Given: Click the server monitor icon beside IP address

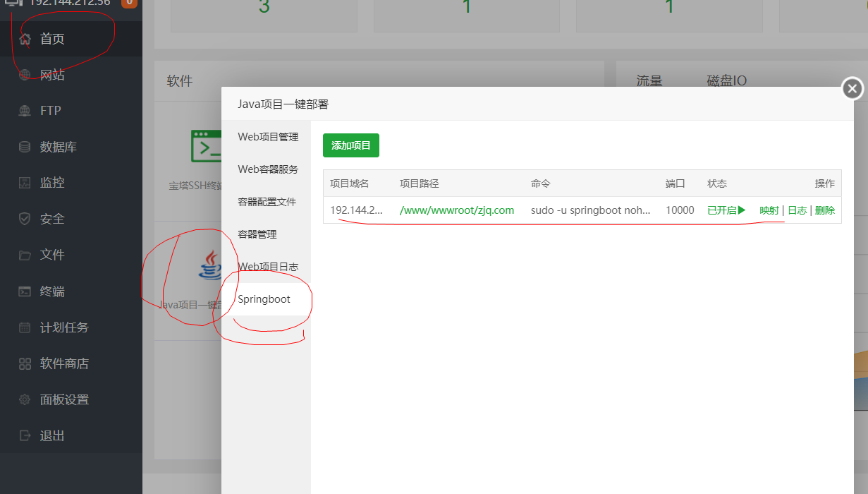Looking at the screenshot, I should click(x=14, y=2).
